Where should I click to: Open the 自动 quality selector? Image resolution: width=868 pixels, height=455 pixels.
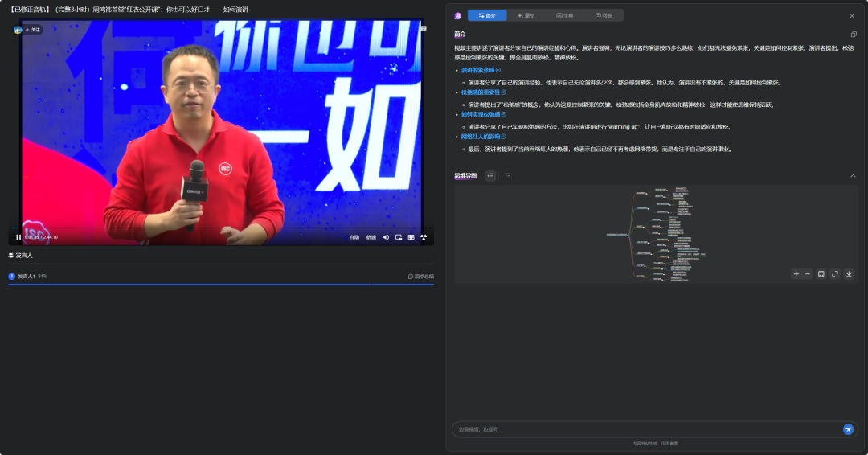click(x=354, y=237)
